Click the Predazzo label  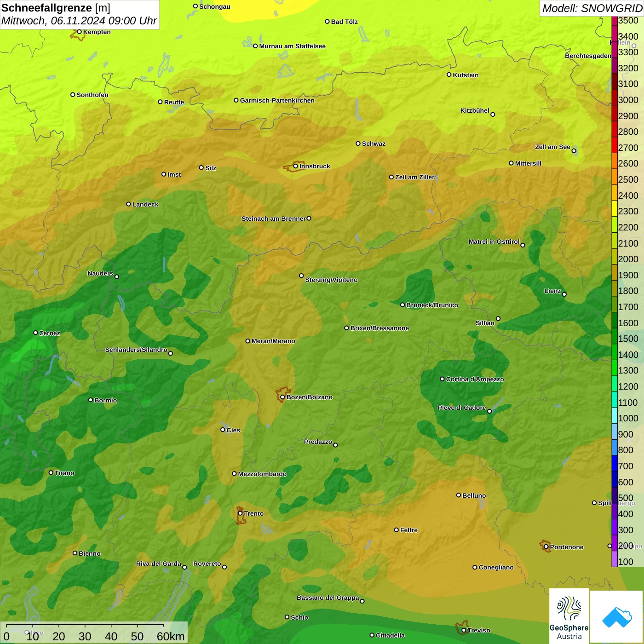click(318, 442)
